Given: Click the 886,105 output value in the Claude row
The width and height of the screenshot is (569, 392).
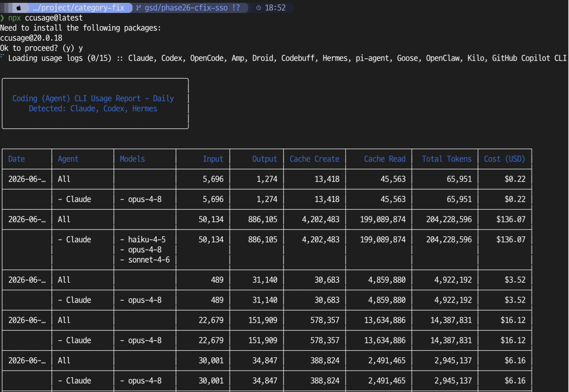Looking at the screenshot, I should pos(263,240).
